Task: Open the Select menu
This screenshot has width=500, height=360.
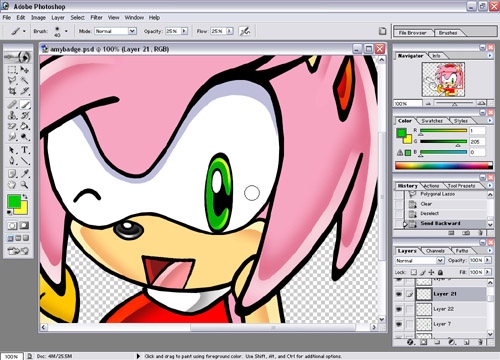Action: [78, 17]
